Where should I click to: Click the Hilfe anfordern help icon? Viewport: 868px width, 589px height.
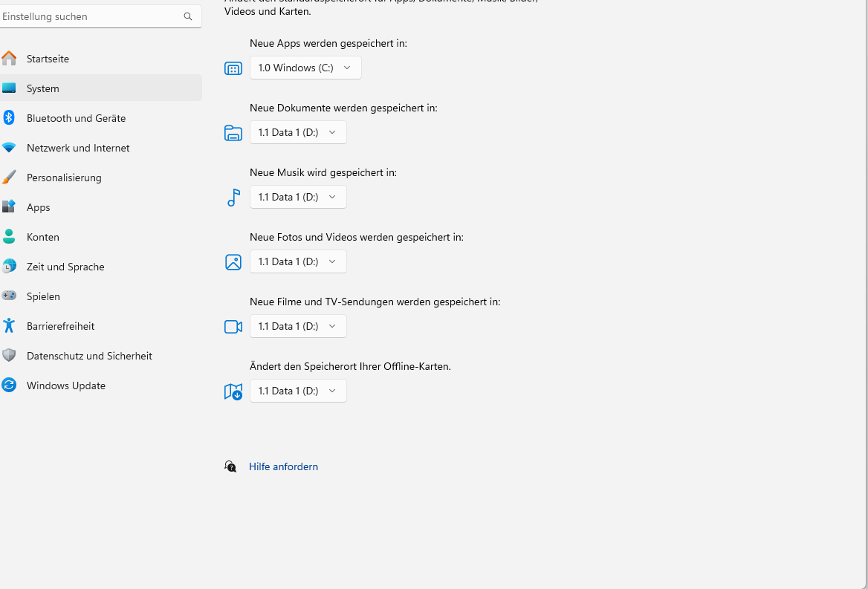click(230, 466)
